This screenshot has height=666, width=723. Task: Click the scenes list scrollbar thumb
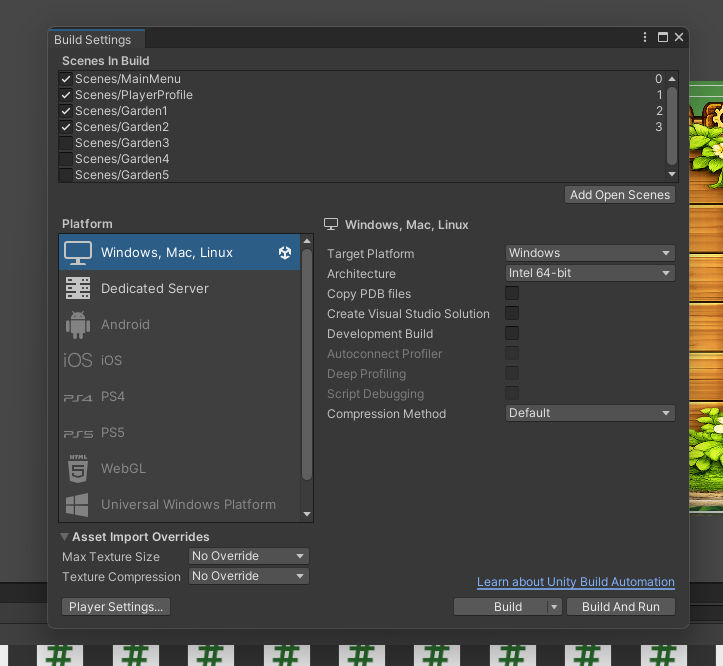(x=672, y=125)
